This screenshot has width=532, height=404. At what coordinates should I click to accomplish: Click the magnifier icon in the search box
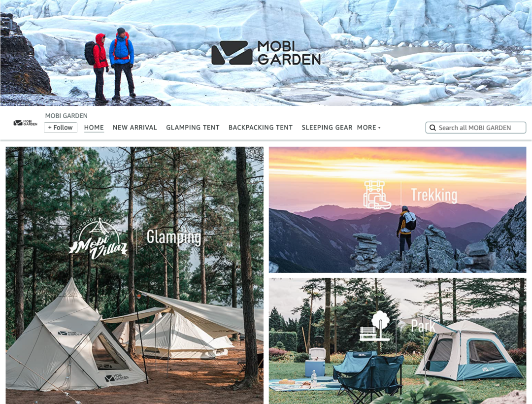pyautogui.click(x=432, y=128)
